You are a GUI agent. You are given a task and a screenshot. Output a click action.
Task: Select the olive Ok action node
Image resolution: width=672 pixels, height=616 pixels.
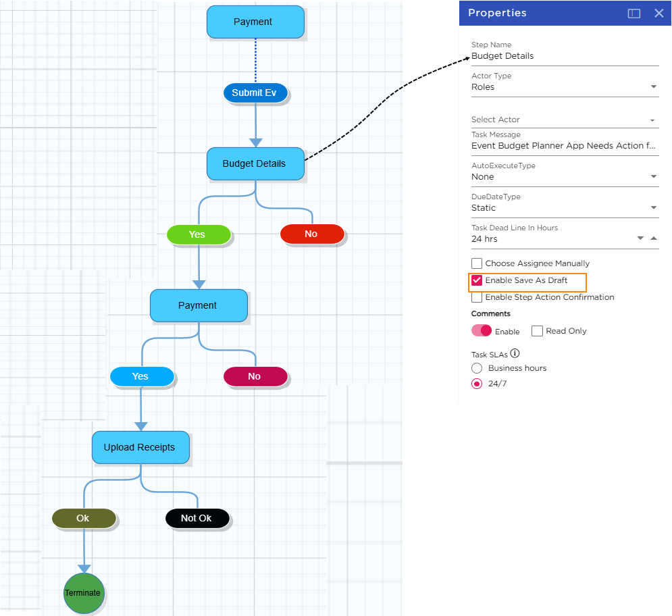click(x=83, y=518)
